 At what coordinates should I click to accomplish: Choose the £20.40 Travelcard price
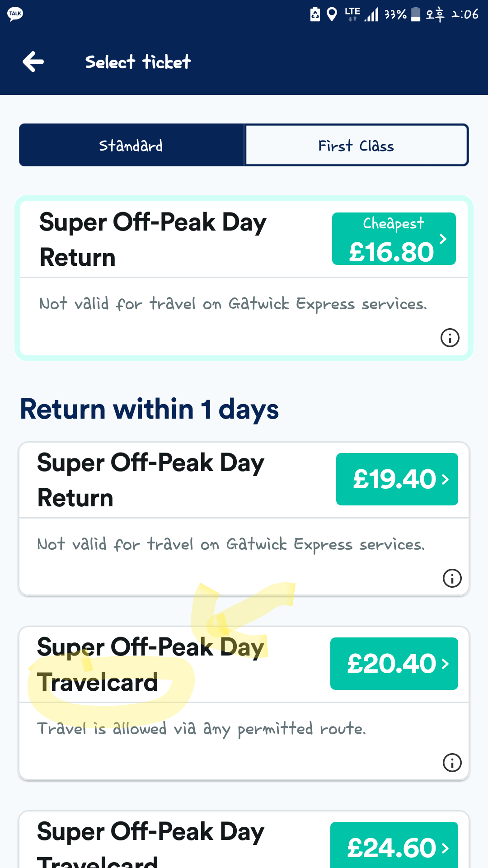(x=391, y=664)
